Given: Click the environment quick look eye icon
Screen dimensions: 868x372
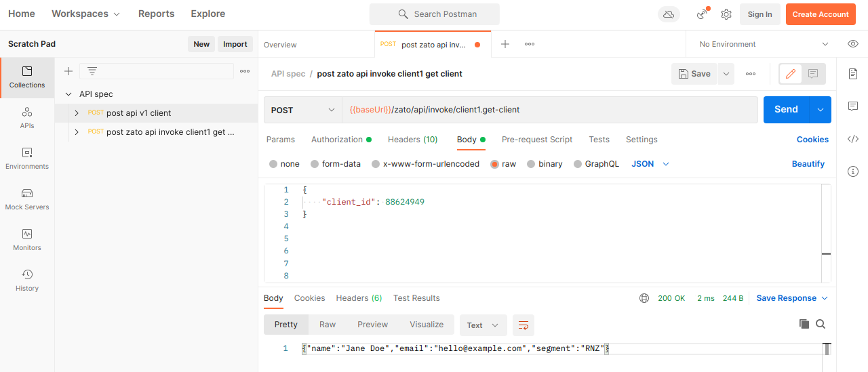Looking at the screenshot, I should tap(853, 44).
